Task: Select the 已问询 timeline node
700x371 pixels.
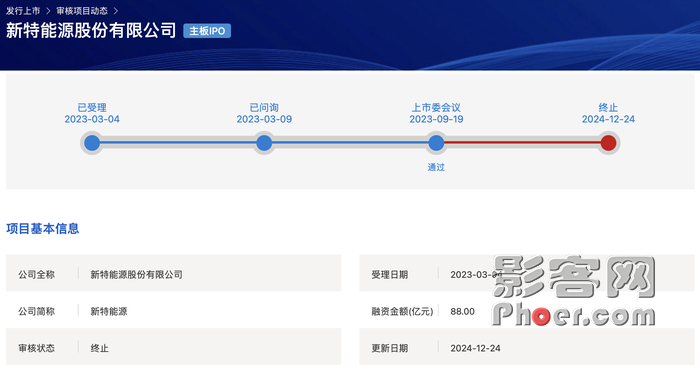Action: click(x=264, y=143)
